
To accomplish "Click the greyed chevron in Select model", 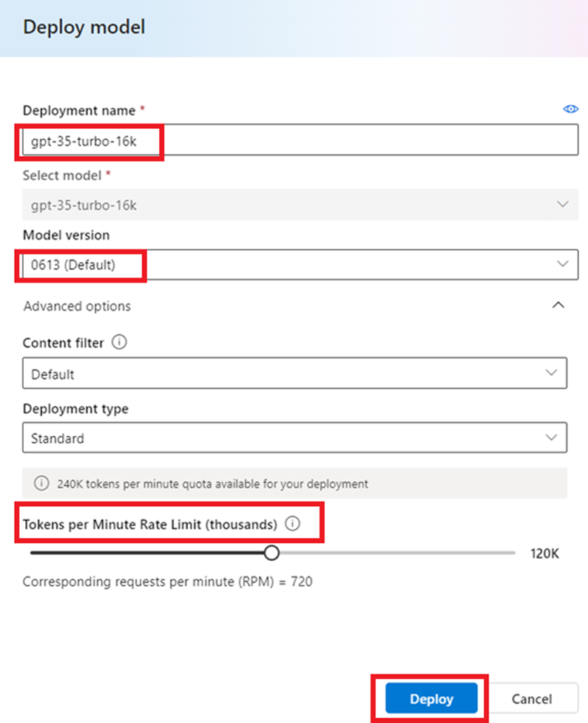I will (x=563, y=204).
